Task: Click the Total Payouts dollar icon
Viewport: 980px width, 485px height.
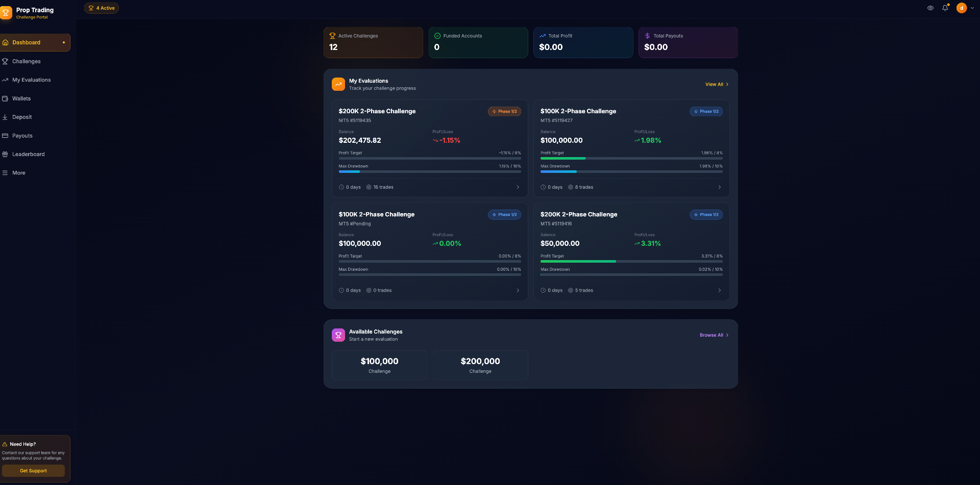Action: pos(647,36)
